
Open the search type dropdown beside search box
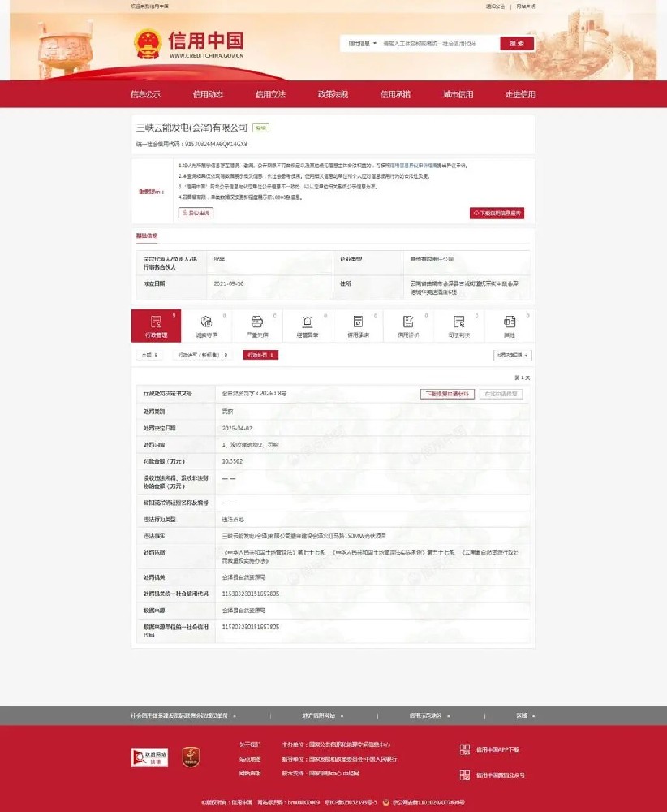coord(363,44)
